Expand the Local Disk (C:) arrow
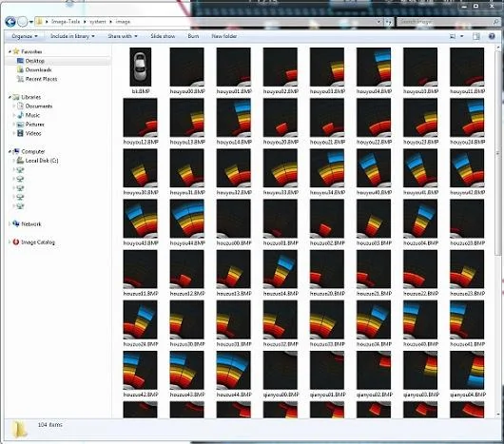 point(14,161)
